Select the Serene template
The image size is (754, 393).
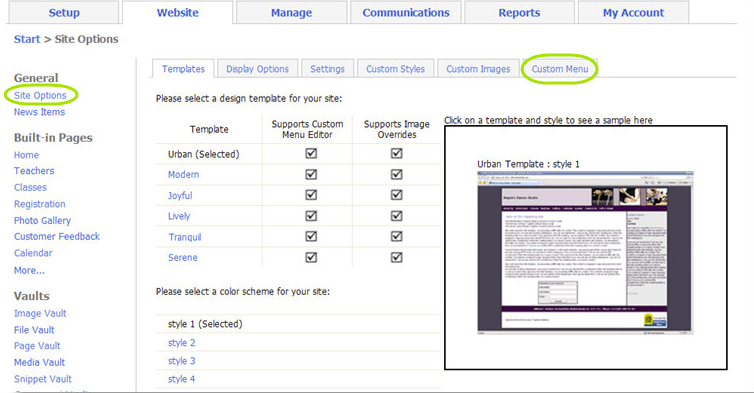coord(182,257)
